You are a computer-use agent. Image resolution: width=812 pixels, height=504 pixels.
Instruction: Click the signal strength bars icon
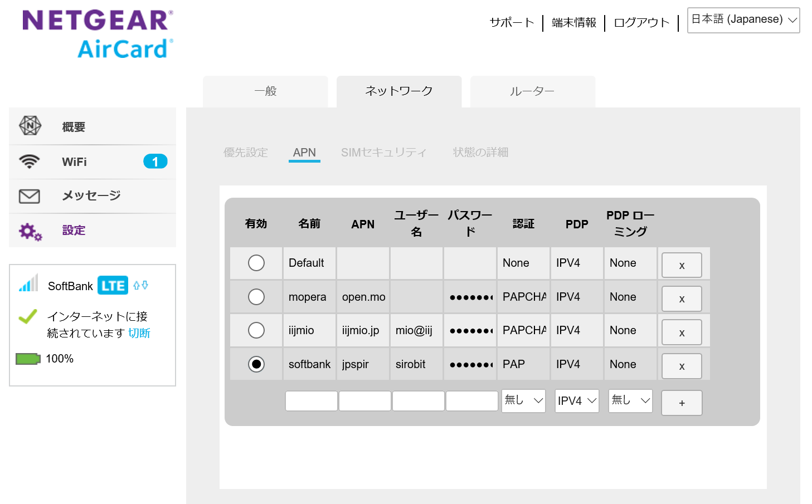(28, 283)
